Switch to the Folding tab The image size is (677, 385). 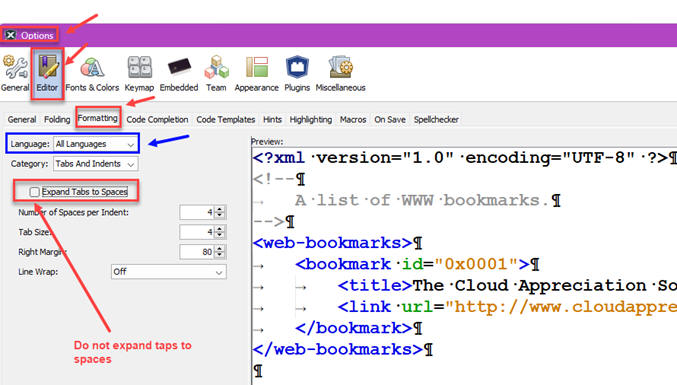(57, 120)
